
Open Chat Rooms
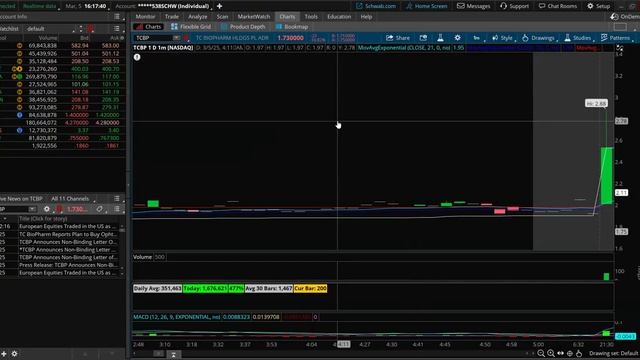click(558, 6)
